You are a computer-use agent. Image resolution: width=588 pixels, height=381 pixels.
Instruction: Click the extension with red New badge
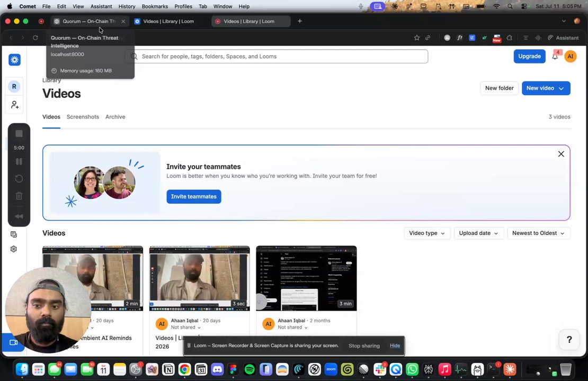pos(497,38)
